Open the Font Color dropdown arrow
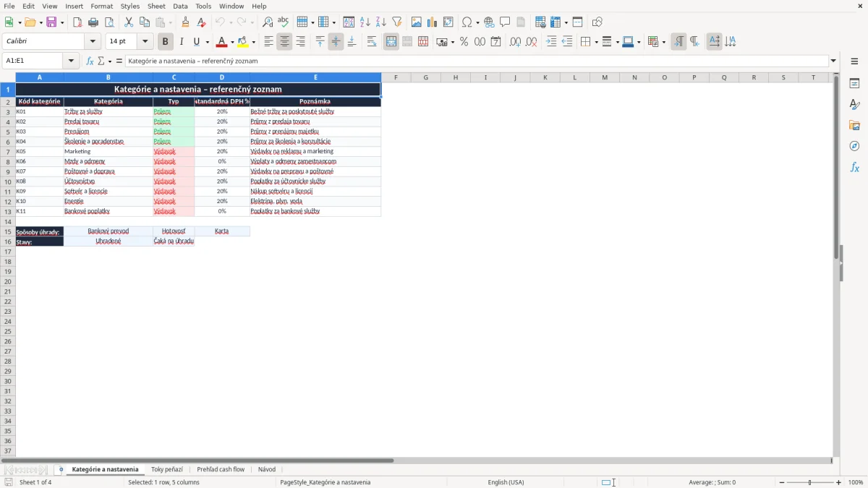868x488 pixels. coord(232,42)
